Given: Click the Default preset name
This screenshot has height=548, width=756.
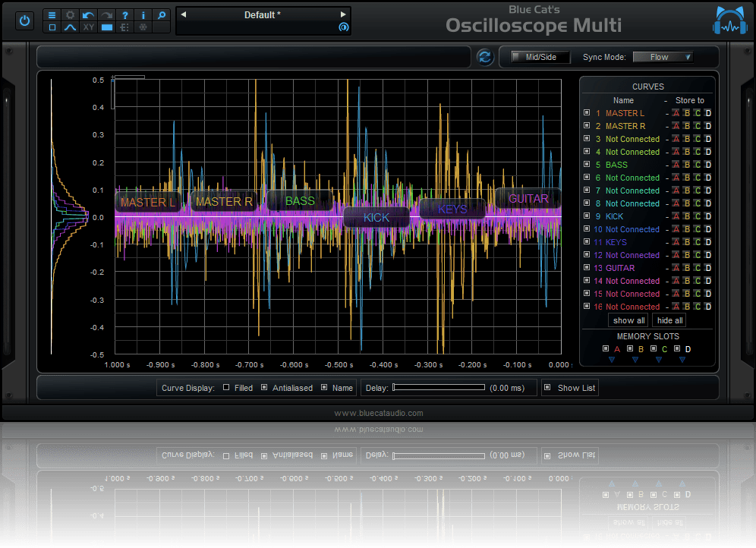Looking at the screenshot, I should coord(262,14).
